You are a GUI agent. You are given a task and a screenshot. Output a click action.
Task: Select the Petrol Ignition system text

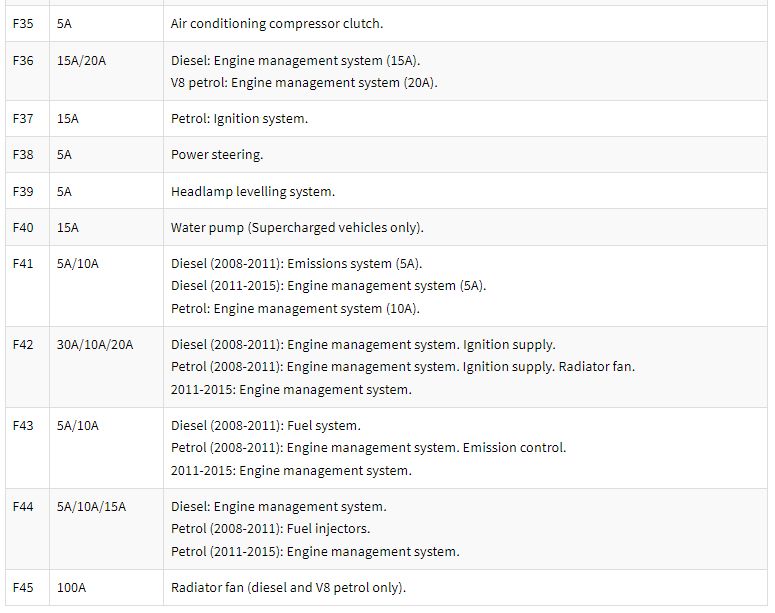click(239, 118)
